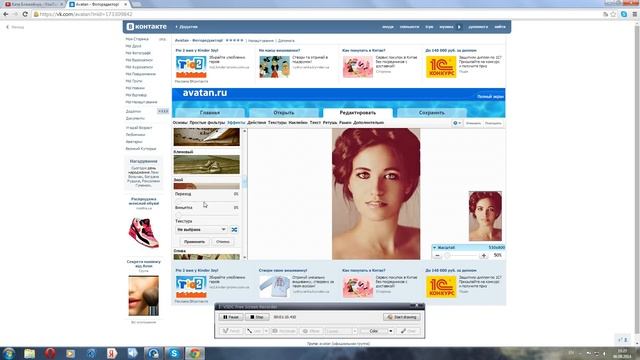This screenshot has height=360, width=640.
Task: Collapse the Масштаб panel arrow
Action: pyautogui.click(x=435, y=248)
